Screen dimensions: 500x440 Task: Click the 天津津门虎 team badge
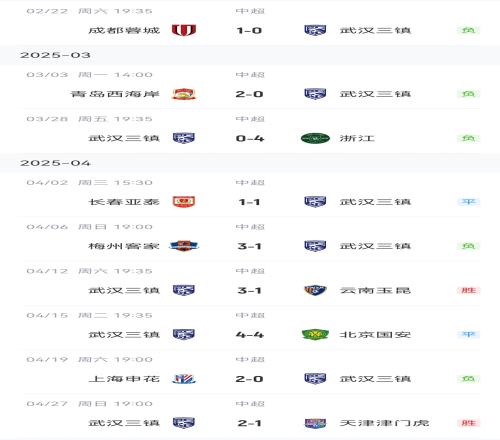coord(315,423)
